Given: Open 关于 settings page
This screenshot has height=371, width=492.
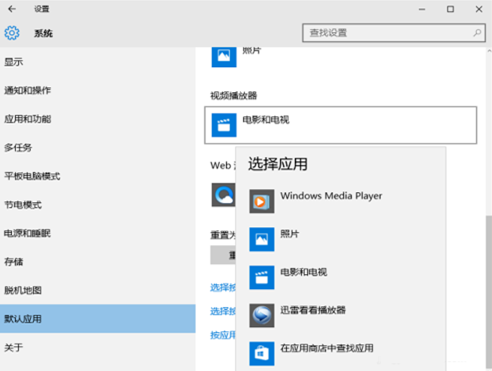Looking at the screenshot, I should tap(98, 348).
